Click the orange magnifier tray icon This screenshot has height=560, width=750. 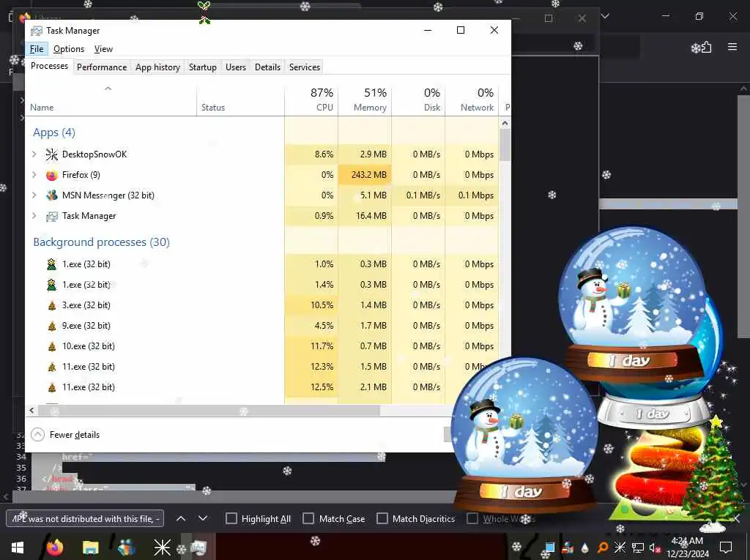(x=603, y=547)
